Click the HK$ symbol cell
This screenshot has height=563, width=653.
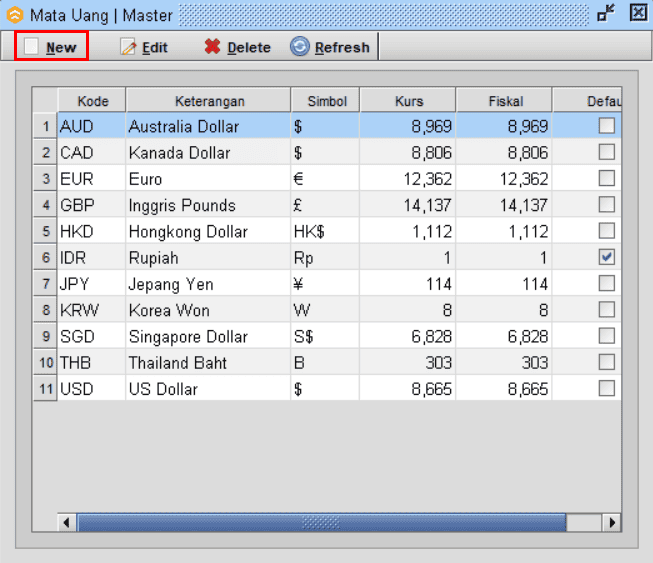pyautogui.click(x=325, y=231)
